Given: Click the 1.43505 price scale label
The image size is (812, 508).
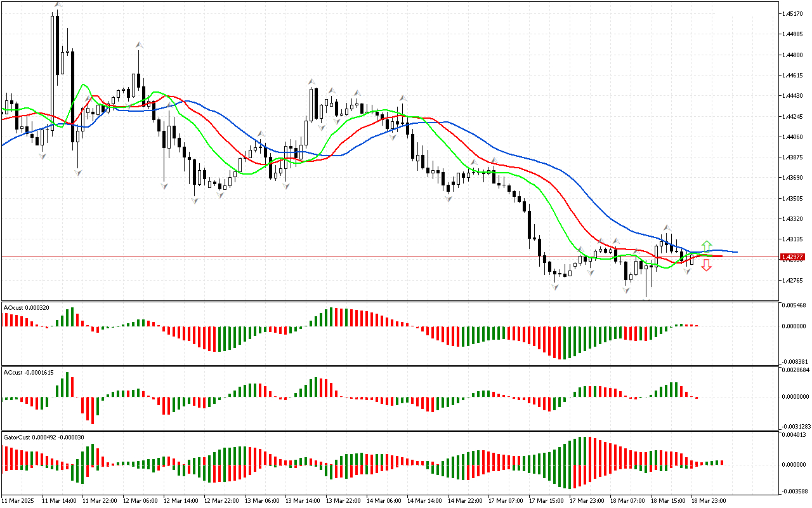Looking at the screenshot, I should click(793, 199).
